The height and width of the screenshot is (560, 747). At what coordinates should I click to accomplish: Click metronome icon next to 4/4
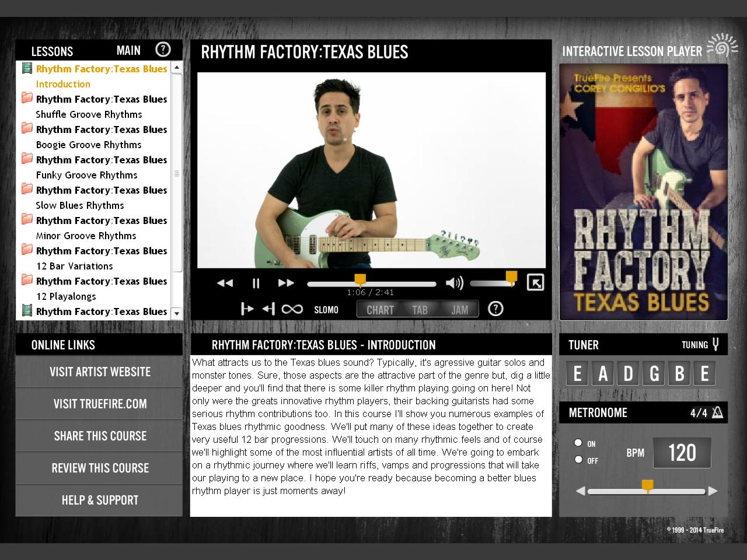pos(718,412)
